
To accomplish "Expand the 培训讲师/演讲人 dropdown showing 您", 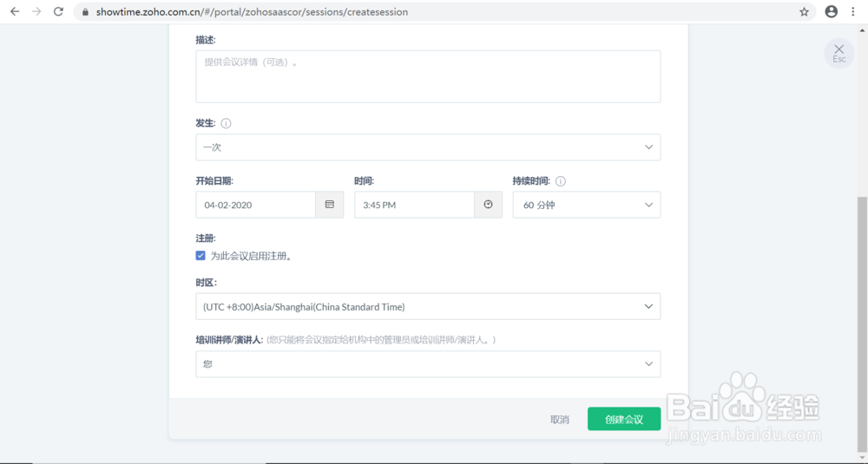I will pos(428,364).
